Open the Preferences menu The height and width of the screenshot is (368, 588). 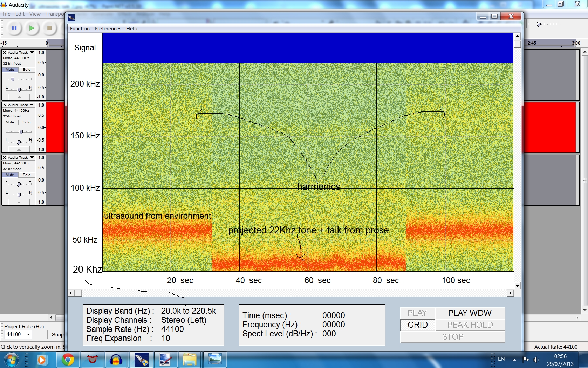(x=108, y=29)
